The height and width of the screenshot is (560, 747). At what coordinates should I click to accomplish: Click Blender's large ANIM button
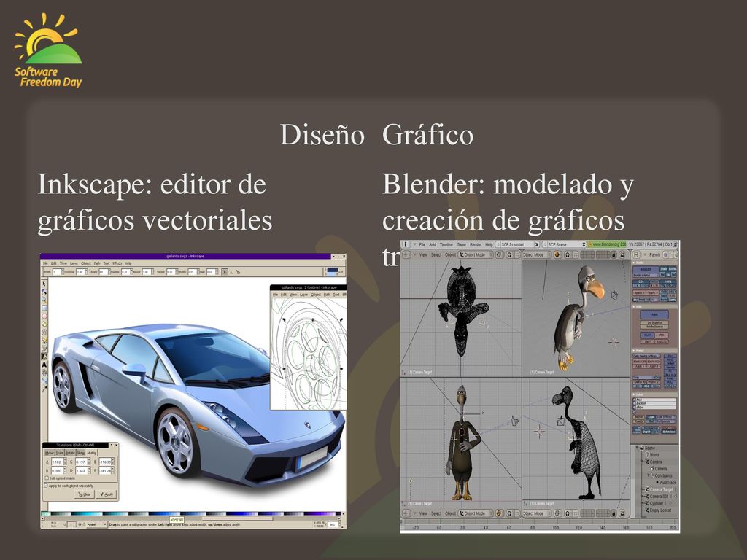pos(654,315)
